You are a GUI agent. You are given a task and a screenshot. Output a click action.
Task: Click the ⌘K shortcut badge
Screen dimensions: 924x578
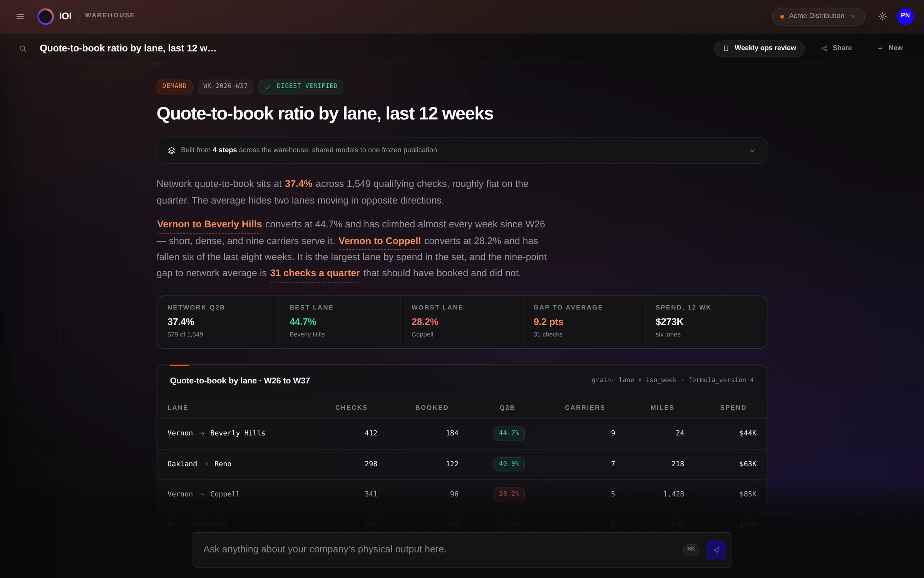tap(691, 549)
